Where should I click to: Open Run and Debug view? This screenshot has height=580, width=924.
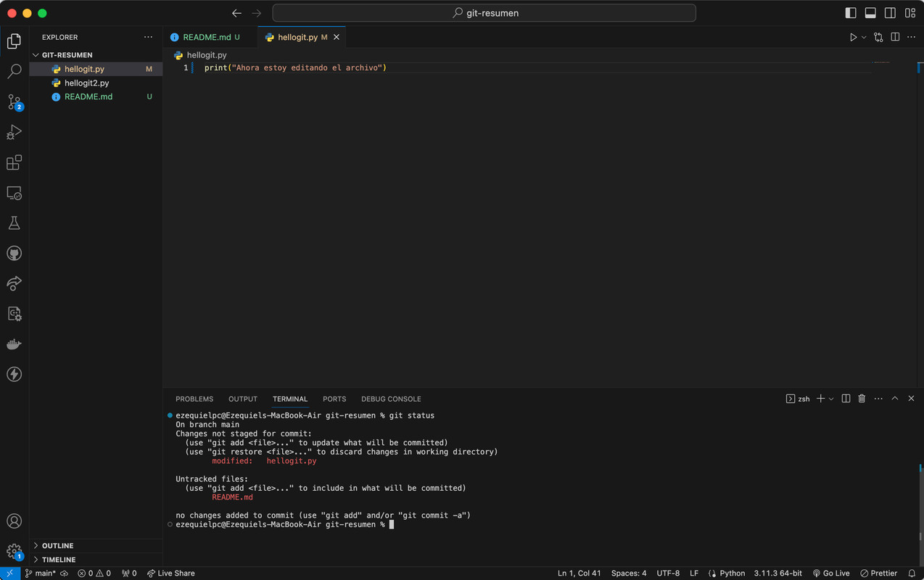pos(14,133)
